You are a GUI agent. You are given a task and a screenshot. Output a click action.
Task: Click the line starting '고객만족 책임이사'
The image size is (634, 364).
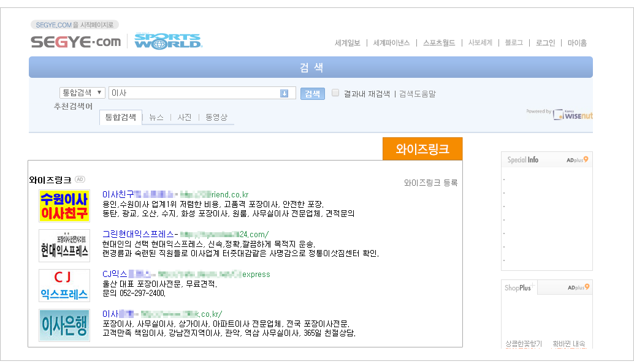[229, 333]
